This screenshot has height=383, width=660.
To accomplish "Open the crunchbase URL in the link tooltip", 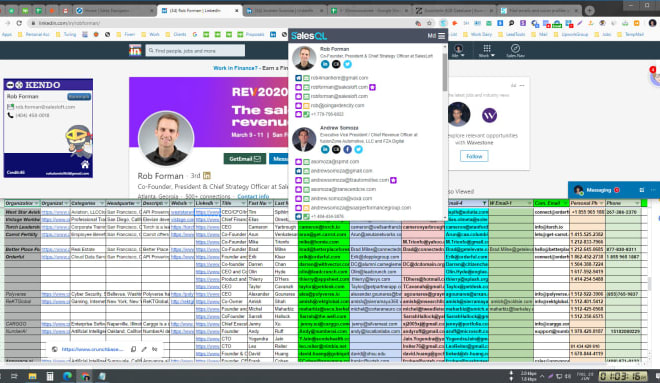I will (x=92, y=349).
